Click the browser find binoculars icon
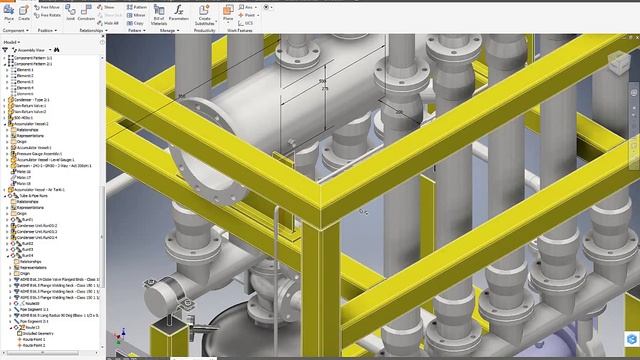 click(57, 50)
